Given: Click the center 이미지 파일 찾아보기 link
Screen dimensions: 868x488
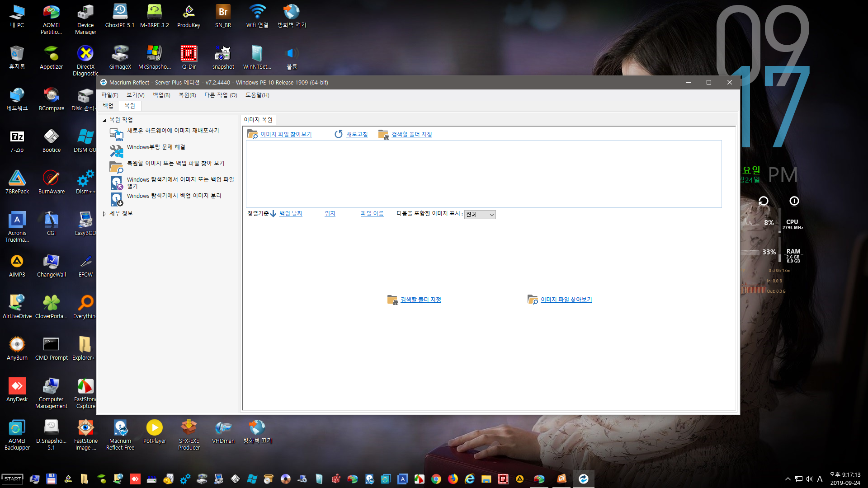Looking at the screenshot, I should tap(566, 300).
